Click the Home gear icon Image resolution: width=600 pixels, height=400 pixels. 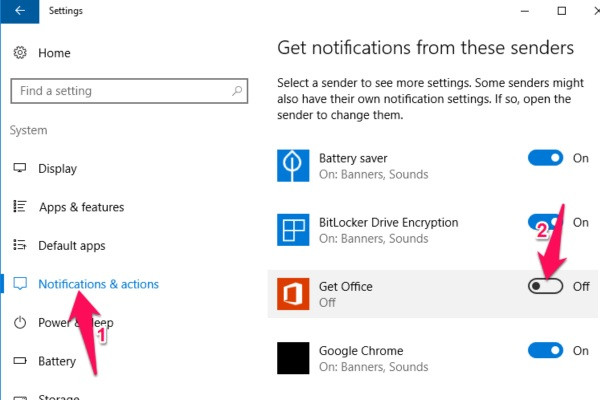[x=20, y=53]
